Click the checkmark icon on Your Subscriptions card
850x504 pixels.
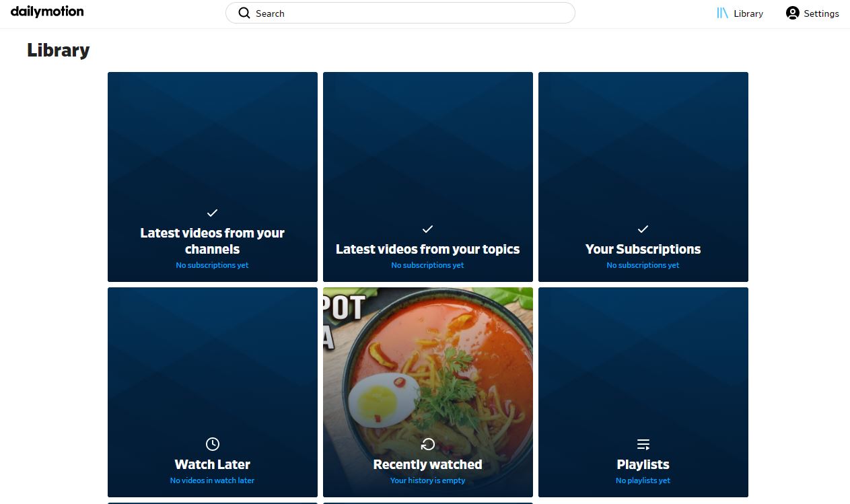[643, 229]
